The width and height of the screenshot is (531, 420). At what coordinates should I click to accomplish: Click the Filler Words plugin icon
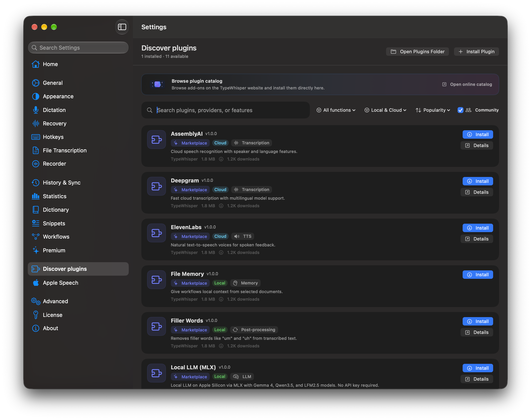156,326
